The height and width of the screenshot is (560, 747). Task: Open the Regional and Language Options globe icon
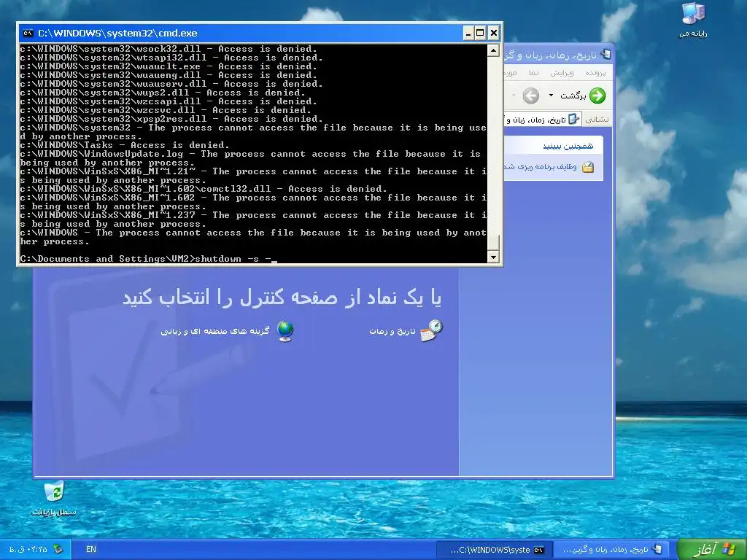(285, 331)
